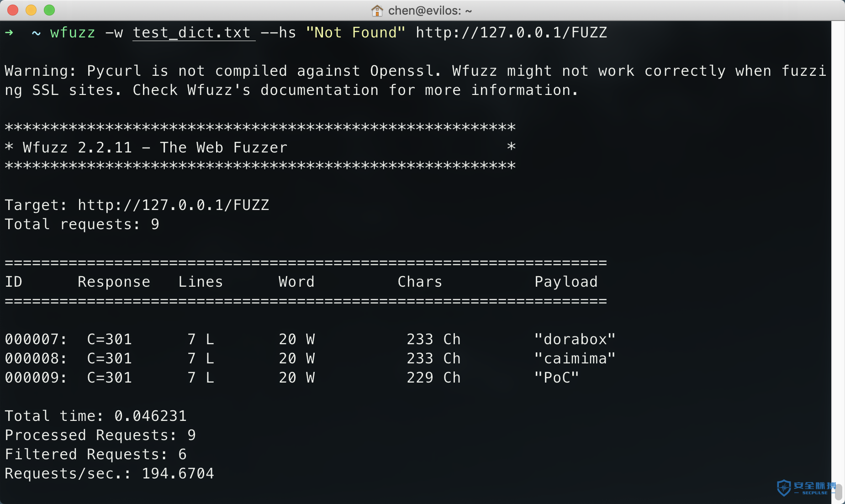Click the "caimima" payload entry
The width and height of the screenshot is (845, 504).
[575, 358]
